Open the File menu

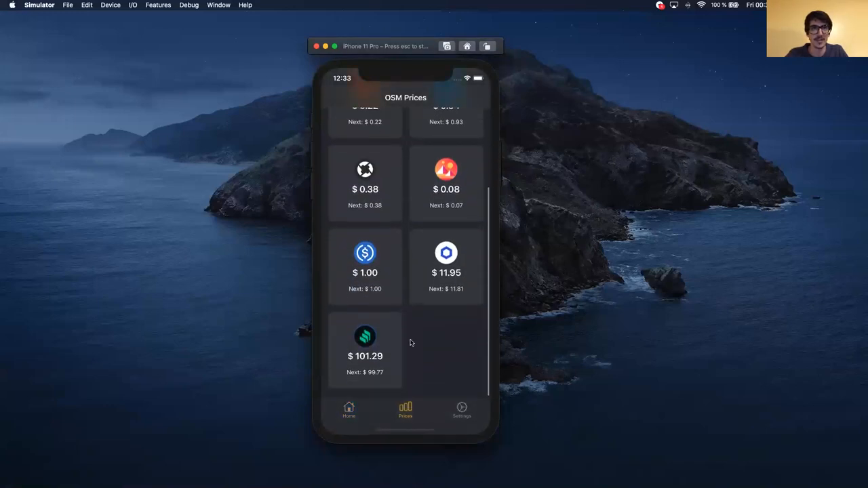coord(68,5)
